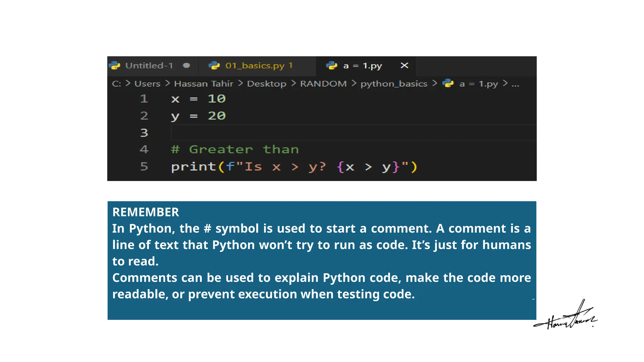The height and width of the screenshot is (362, 644).
Task: Open the Users breadcrumb folder
Action: point(147,84)
